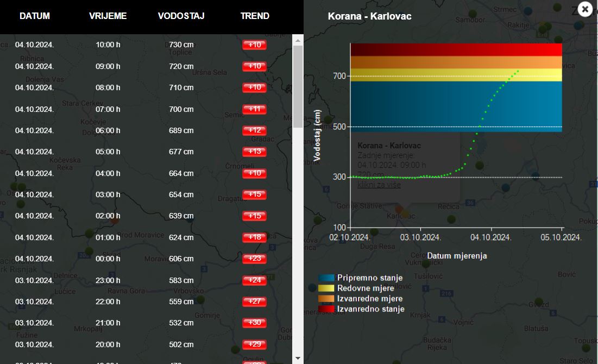Click the 05.10.2024. x-axis date label
The width and height of the screenshot is (598, 364).
(x=561, y=237)
